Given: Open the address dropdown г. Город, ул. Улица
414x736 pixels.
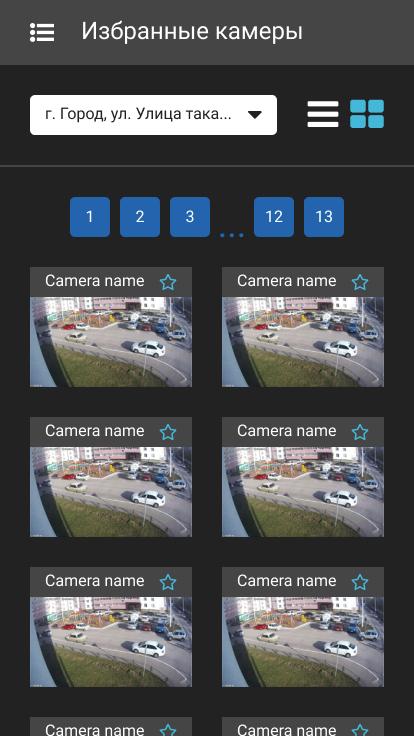Looking at the screenshot, I should pos(153,115).
